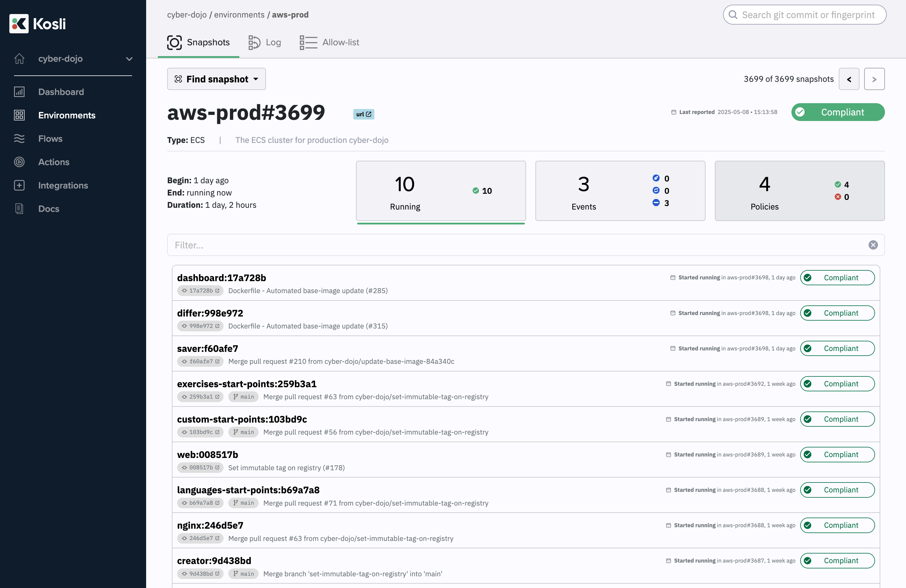
Task: Click the Environments grid icon
Action: tap(19, 115)
